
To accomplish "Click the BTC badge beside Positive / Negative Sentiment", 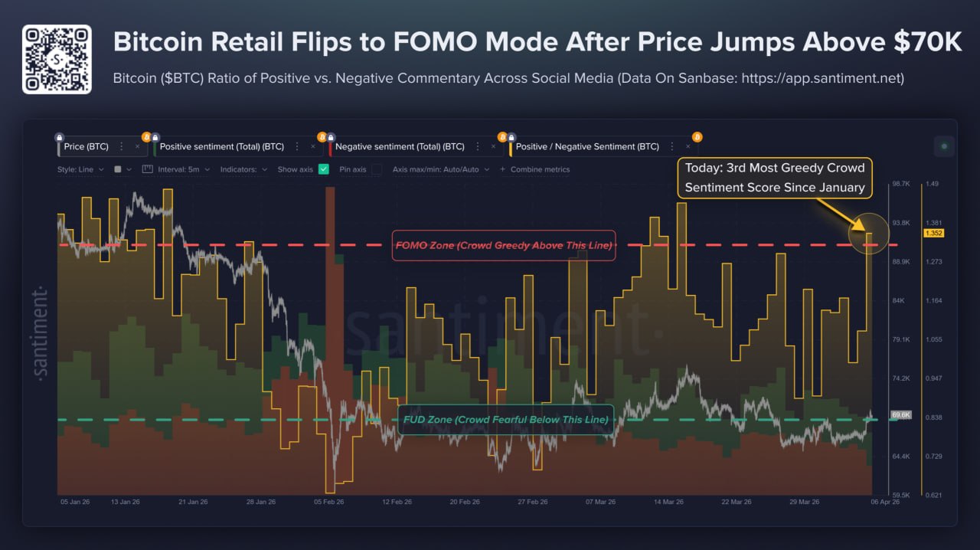I will pyautogui.click(x=503, y=136).
